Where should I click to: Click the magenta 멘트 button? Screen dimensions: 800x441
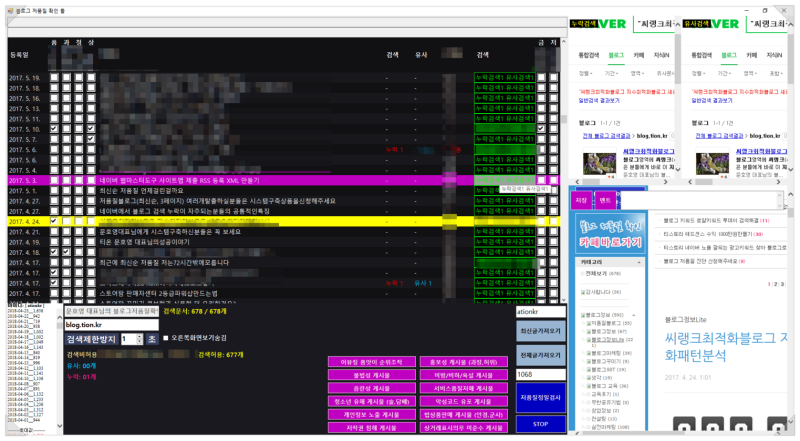pos(605,201)
